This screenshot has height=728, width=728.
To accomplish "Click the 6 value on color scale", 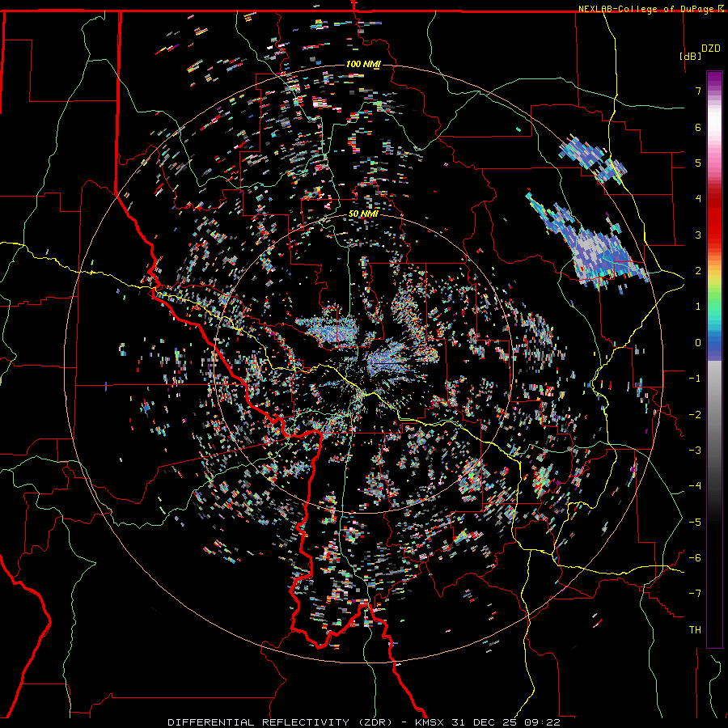I will coord(698,127).
